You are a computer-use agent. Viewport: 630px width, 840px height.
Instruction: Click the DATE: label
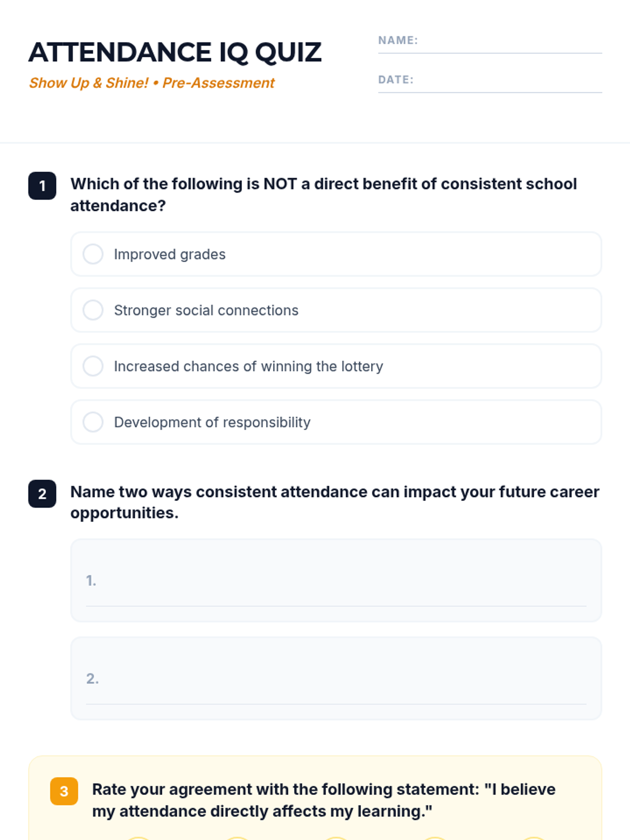[x=396, y=80]
